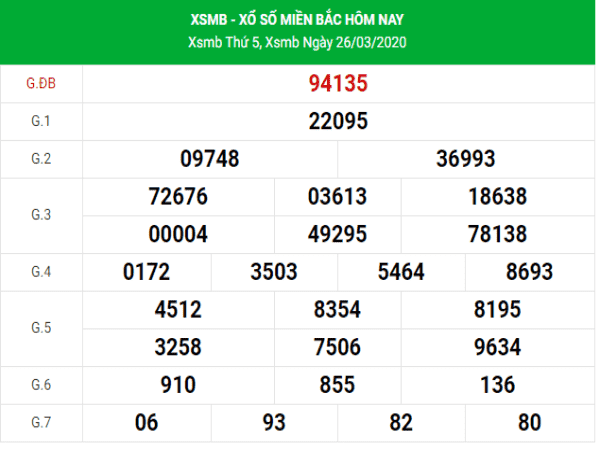This screenshot has width=600, height=450.
Task: Select G.3 number 18638
Action: (498, 196)
